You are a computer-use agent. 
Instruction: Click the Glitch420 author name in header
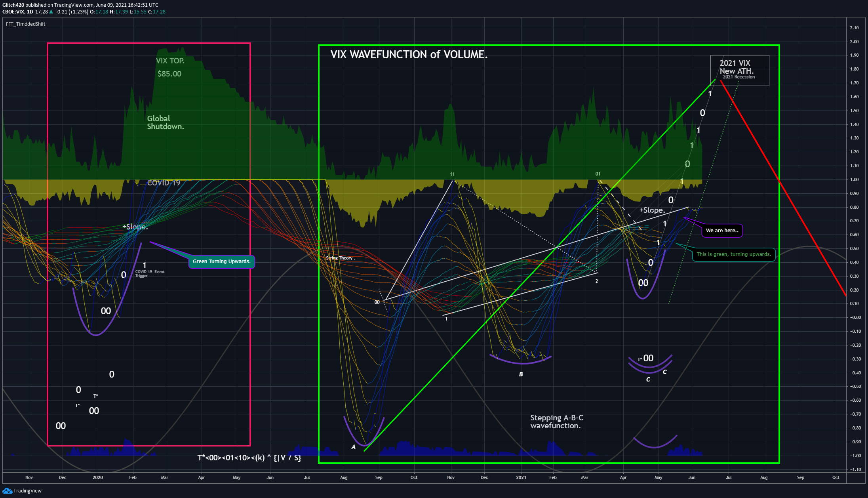click(13, 5)
